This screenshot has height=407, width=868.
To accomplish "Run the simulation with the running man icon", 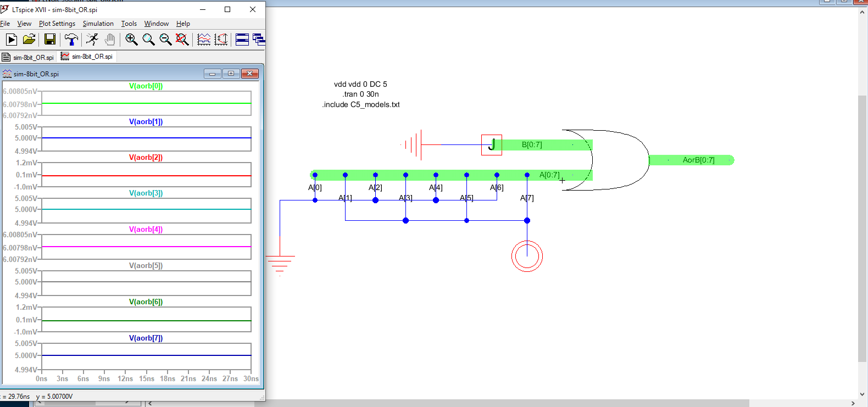I will point(92,40).
